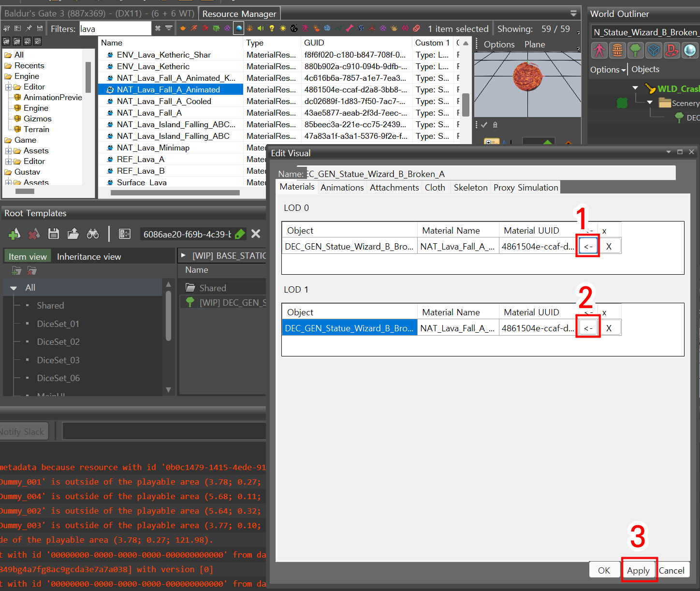This screenshot has height=591, width=700.
Task: Expand the Editor folder under Engine
Action: 8,87
